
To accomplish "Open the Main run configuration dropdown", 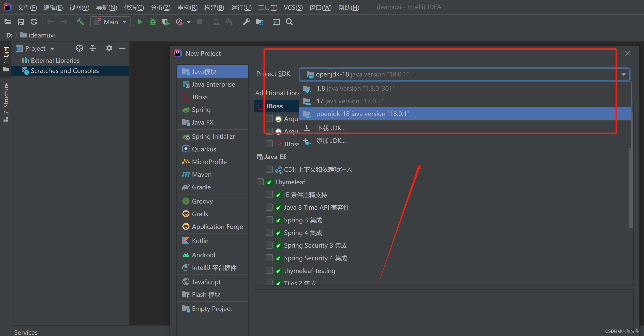I will 111,22.
